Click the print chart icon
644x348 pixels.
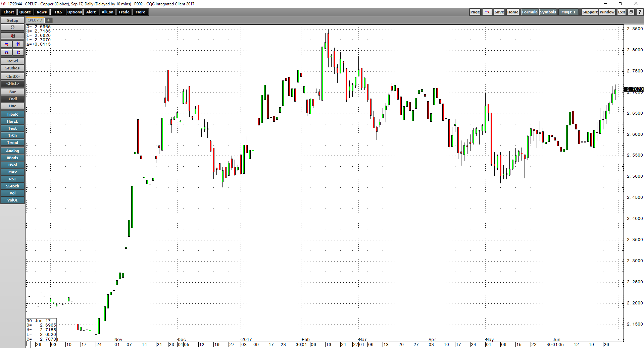point(12,27)
